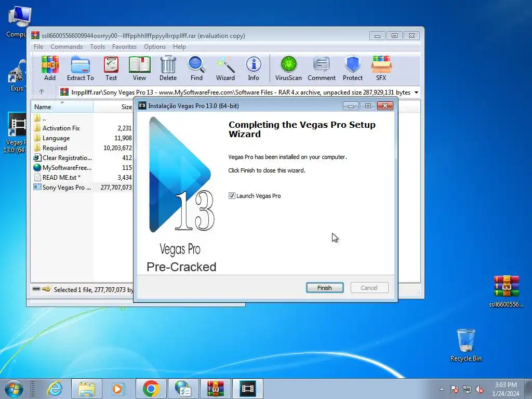Viewport: 532px width, 399px height.
Task: Click the drive icon in WinRAR status bar
Action: point(36,289)
